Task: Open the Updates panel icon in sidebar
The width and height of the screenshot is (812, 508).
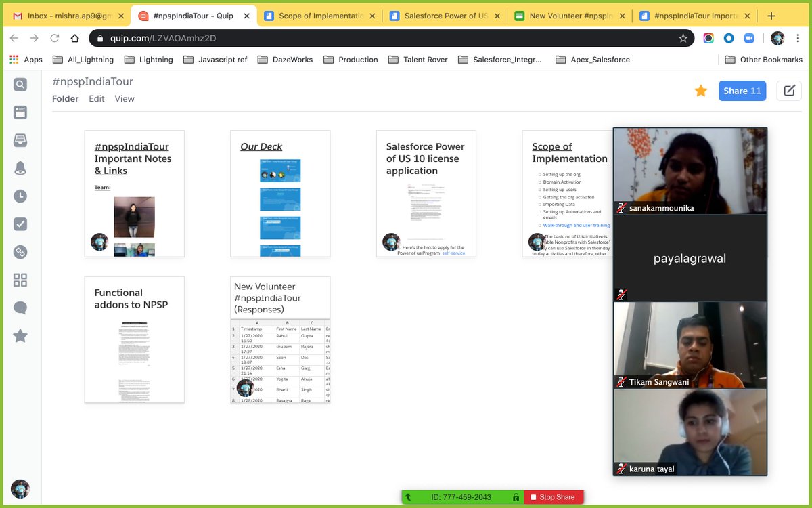Action: tap(20, 112)
